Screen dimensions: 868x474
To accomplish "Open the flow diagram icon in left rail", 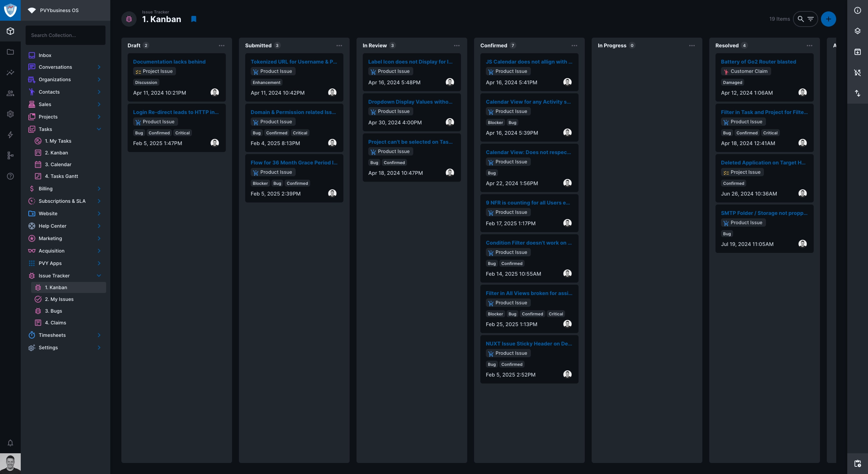I will coord(10,155).
